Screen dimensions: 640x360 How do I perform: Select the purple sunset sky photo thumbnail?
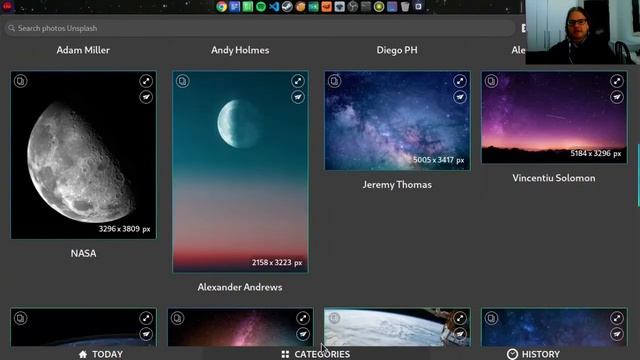[x=554, y=118]
